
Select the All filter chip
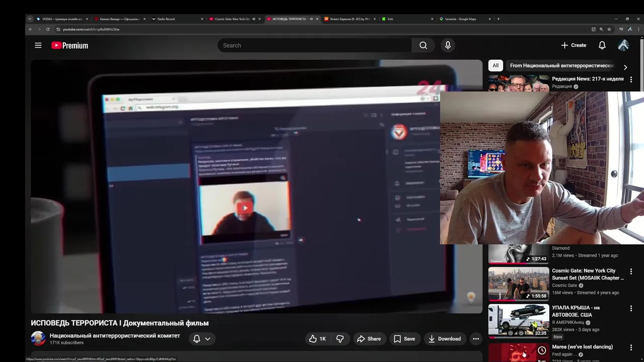(x=496, y=65)
